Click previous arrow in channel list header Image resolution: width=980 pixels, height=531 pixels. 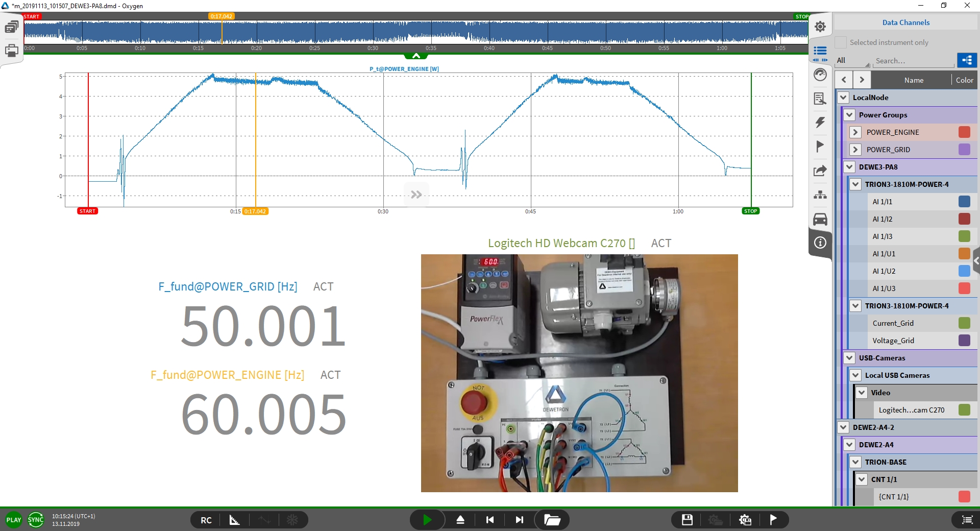pos(844,80)
